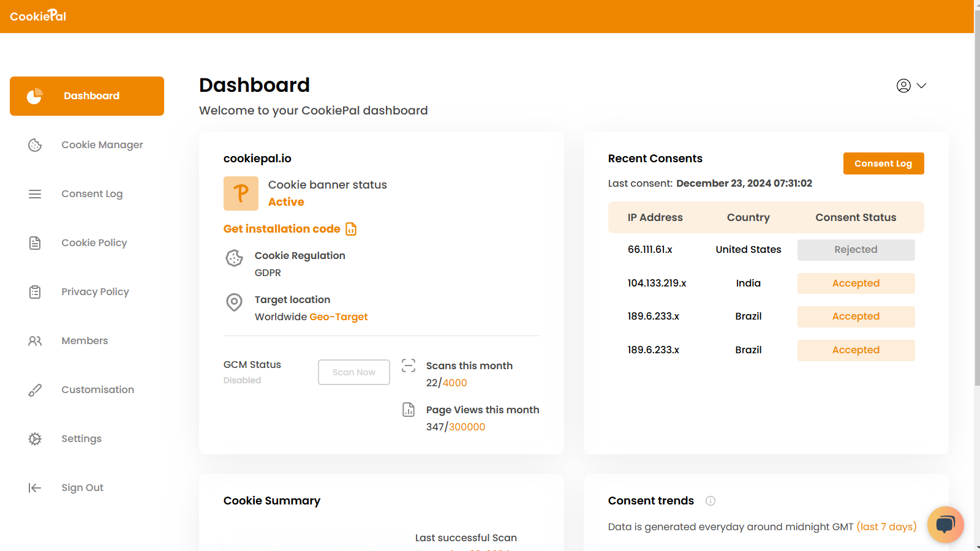The height and width of the screenshot is (551, 980).
Task: Click the orange P site thumbnail
Action: pyautogui.click(x=241, y=193)
